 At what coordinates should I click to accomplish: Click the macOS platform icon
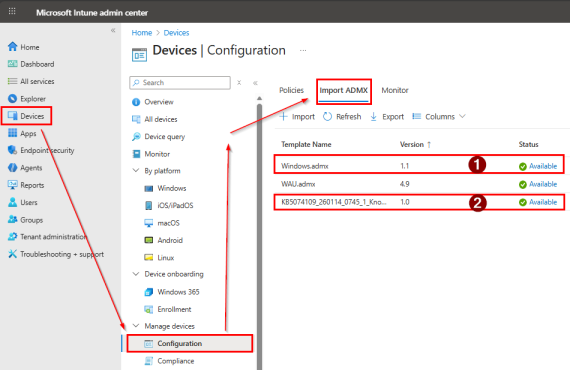pyautogui.click(x=149, y=223)
